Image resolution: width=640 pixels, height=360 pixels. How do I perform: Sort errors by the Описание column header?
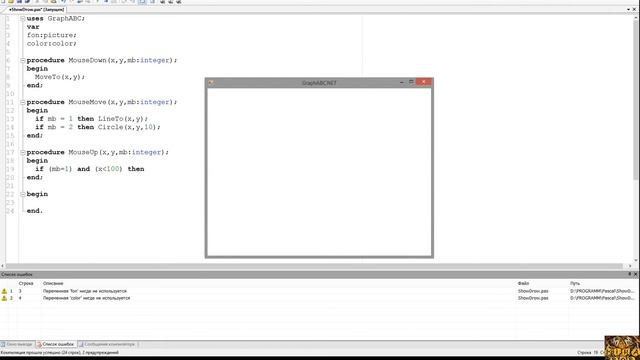click(53, 283)
